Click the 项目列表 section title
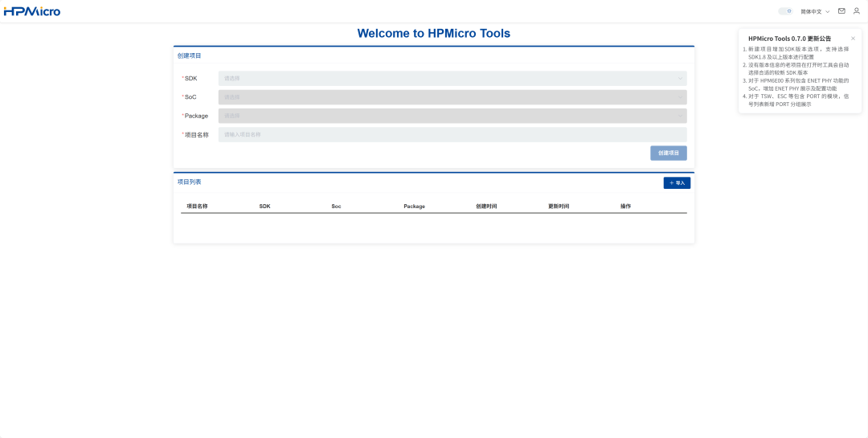868x438 pixels. (x=190, y=182)
